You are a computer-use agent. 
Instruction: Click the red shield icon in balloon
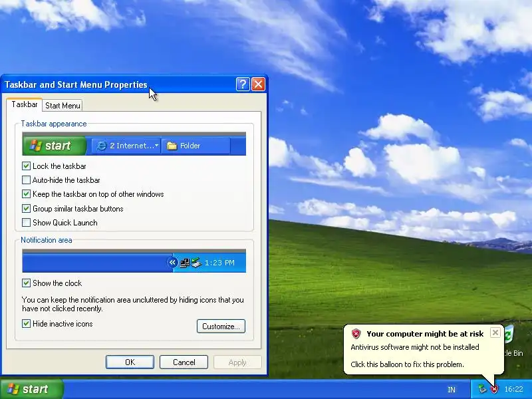(x=356, y=334)
